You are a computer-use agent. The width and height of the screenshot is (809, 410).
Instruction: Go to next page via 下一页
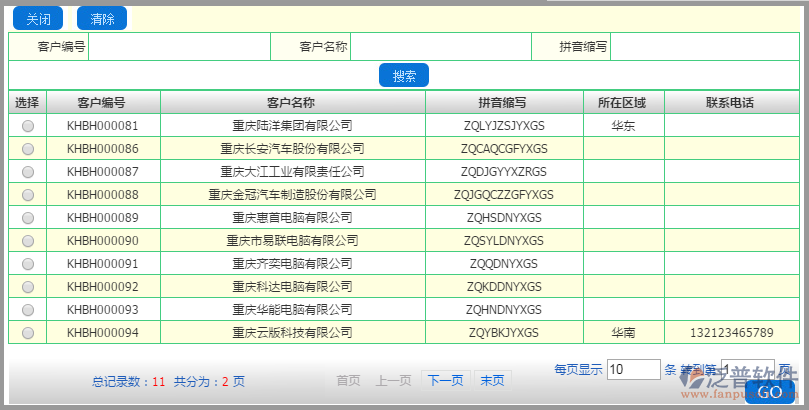tap(445, 381)
